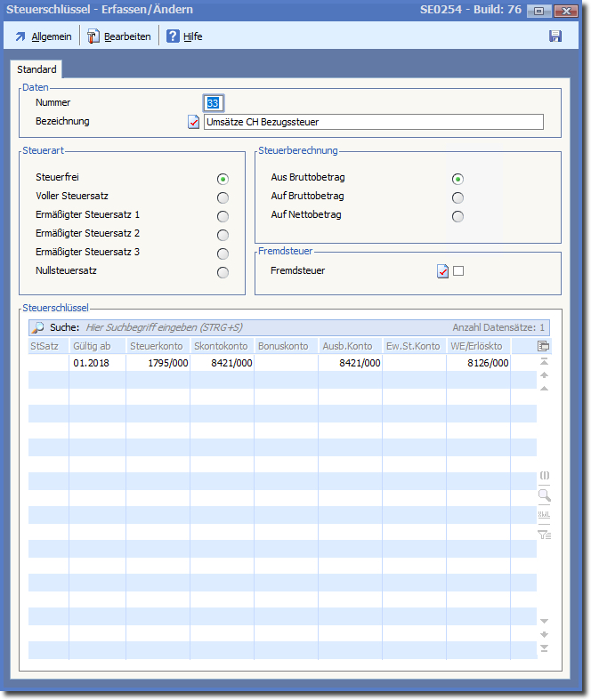Click the filter icon beside the table

coord(544,535)
